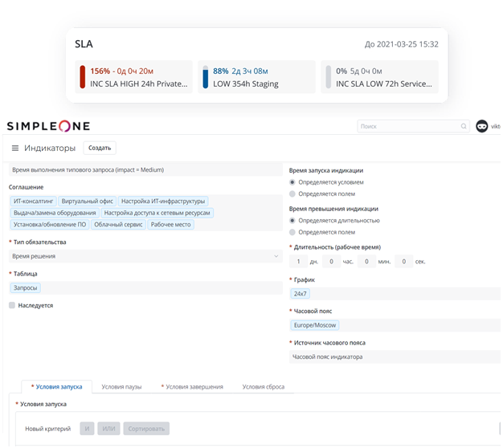The image size is (503, 448).
Task: Toggle the Наследуется checkbox
Action: click(12, 305)
